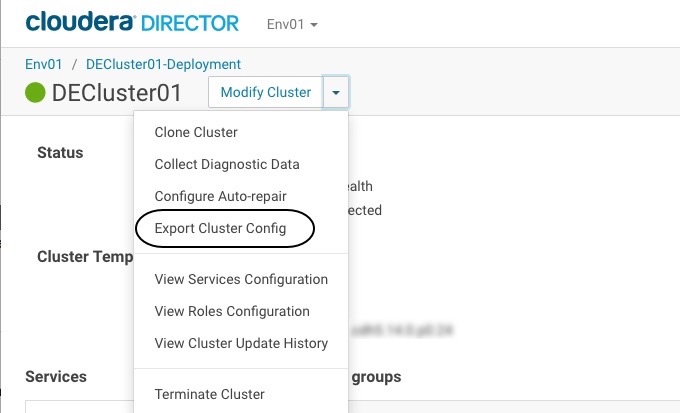The width and height of the screenshot is (680, 413).
Task: Click the green cluster health status icon
Action: [35, 93]
